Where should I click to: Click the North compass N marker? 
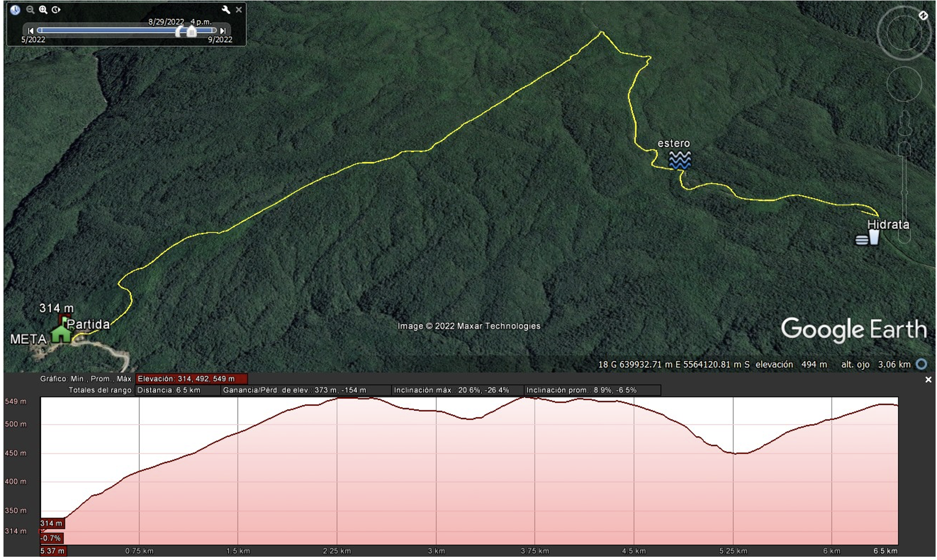[923, 15]
